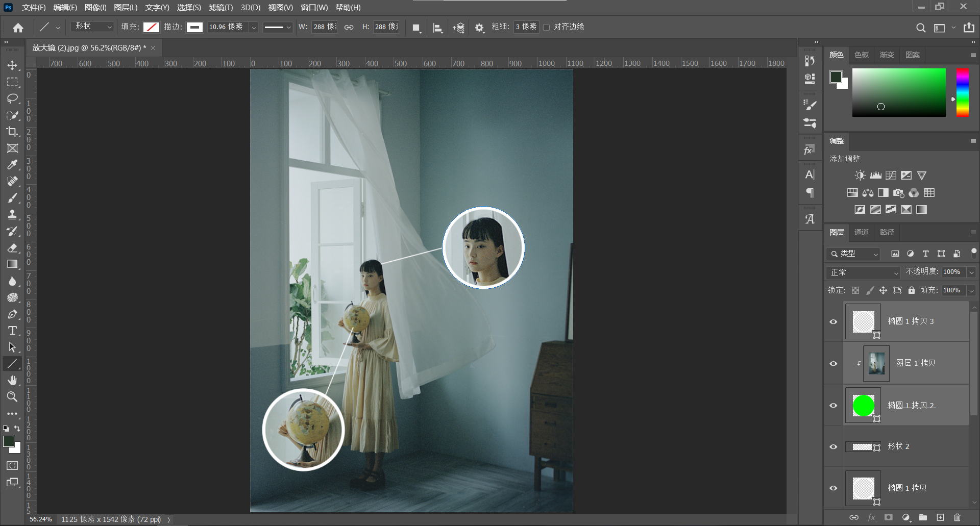Delete layer with trash icon
This screenshot has height=526, width=980.
click(957, 517)
